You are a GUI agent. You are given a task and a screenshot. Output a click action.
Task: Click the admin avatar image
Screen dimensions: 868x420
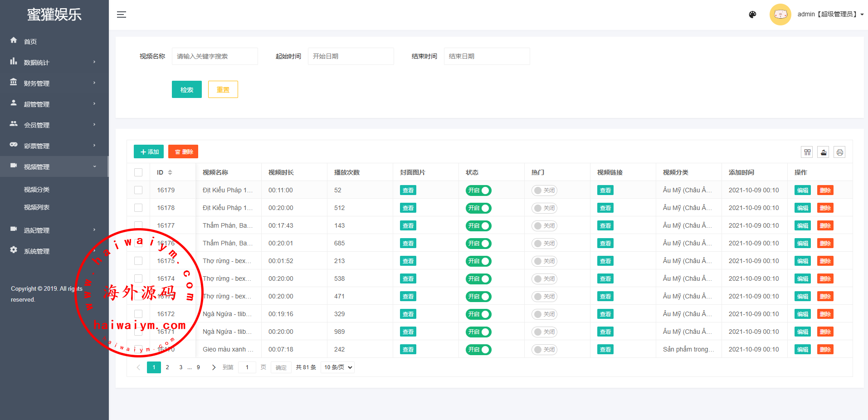tap(780, 15)
